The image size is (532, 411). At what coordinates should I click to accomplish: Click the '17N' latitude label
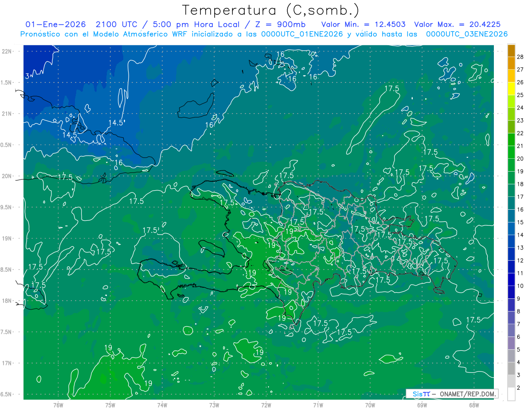pos(7,363)
